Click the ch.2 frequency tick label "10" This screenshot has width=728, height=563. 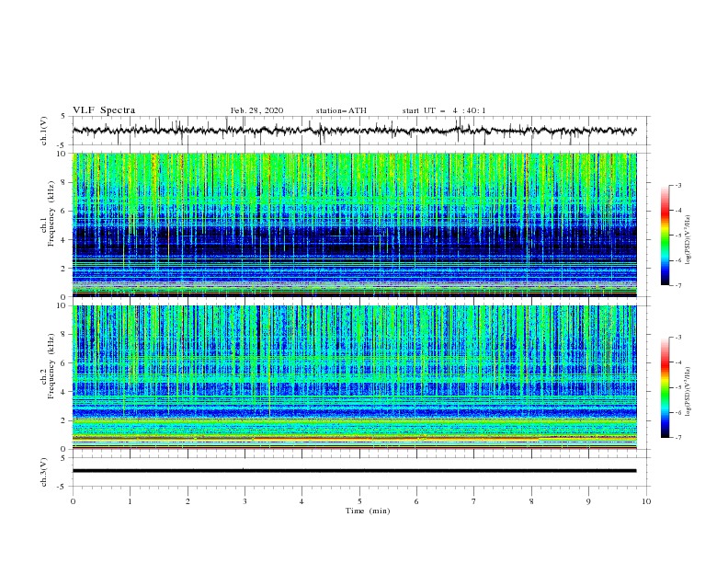coord(63,305)
